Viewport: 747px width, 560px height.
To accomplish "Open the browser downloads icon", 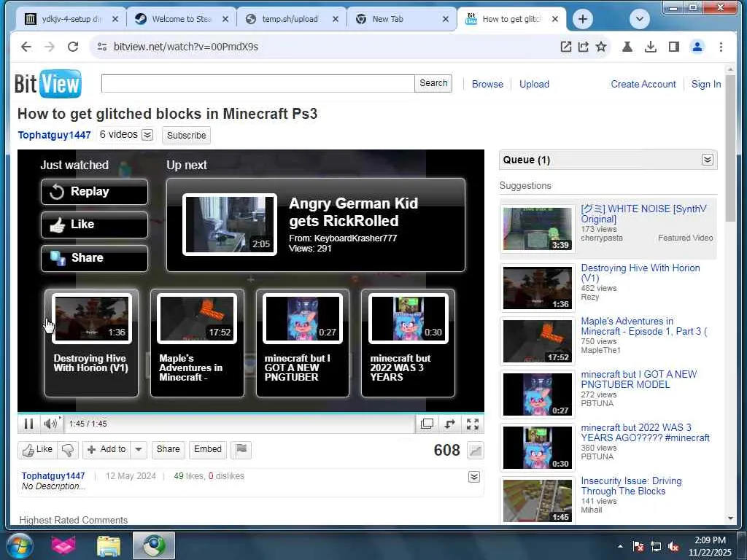I will [650, 47].
